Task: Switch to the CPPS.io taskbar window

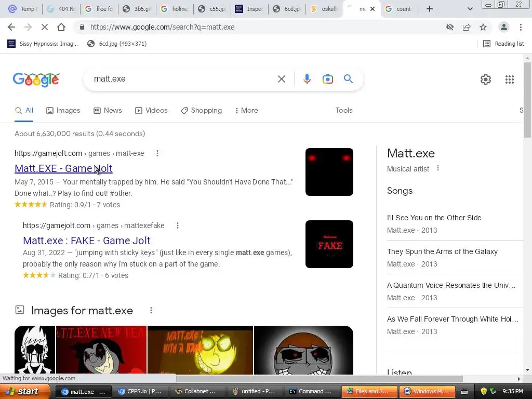Action: pyautogui.click(x=139, y=391)
